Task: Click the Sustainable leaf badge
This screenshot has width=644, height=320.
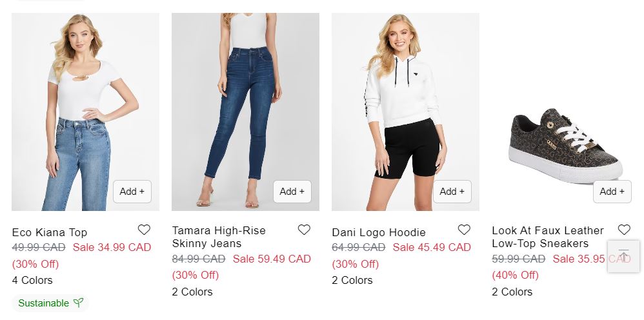Action: point(50,303)
